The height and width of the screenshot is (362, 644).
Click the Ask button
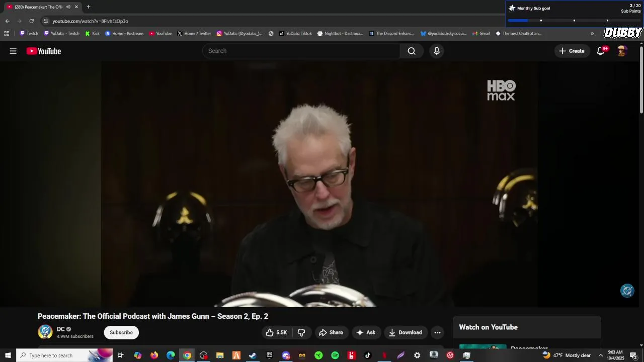point(366,332)
